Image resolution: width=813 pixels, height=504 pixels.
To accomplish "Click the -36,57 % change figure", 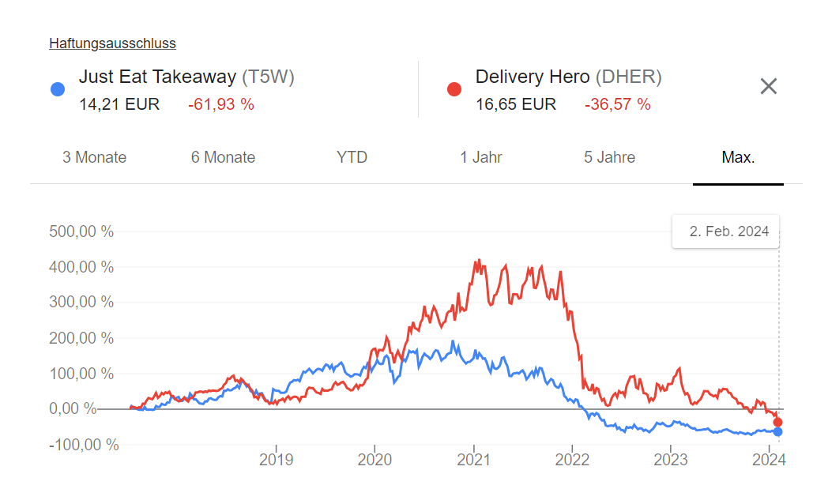I will coord(618,104).
